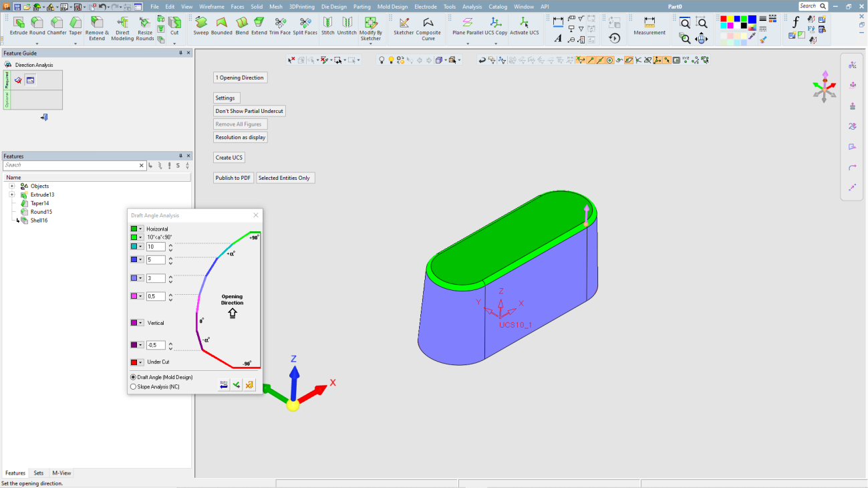Select the Measurement tool
Screen dimensions: 868x488
click(x=649, y=23)
